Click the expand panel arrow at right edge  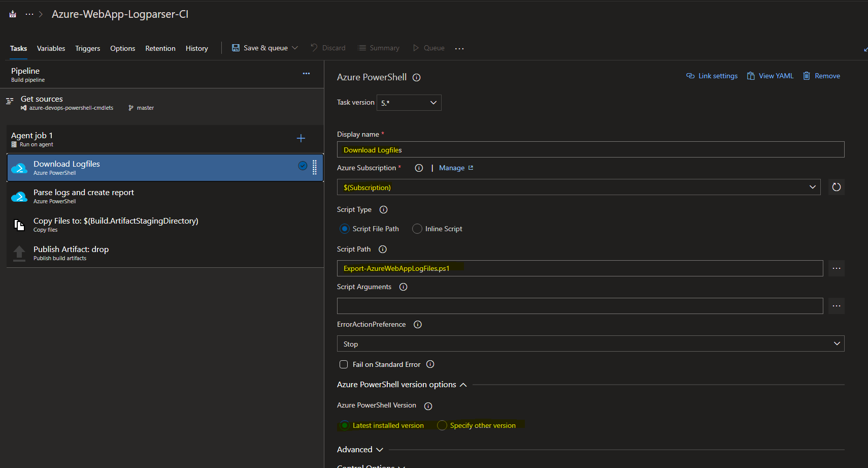[x=865, y=49]
